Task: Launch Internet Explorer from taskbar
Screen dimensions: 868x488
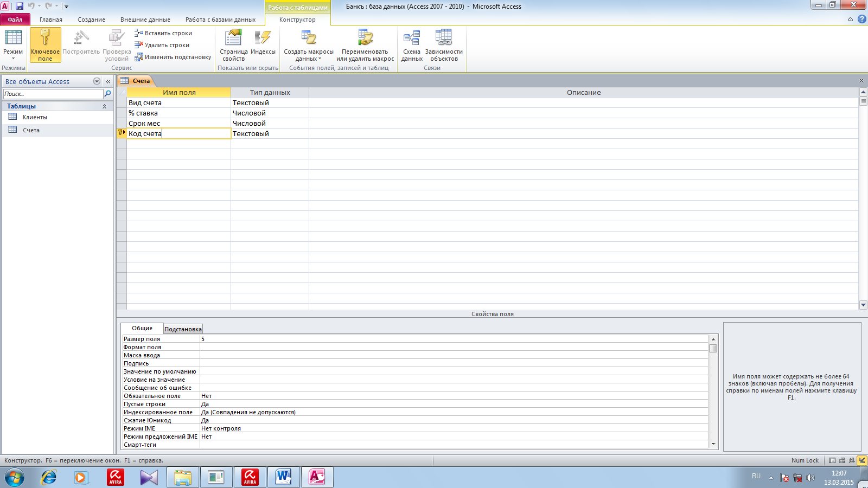Action: [49, 477]
